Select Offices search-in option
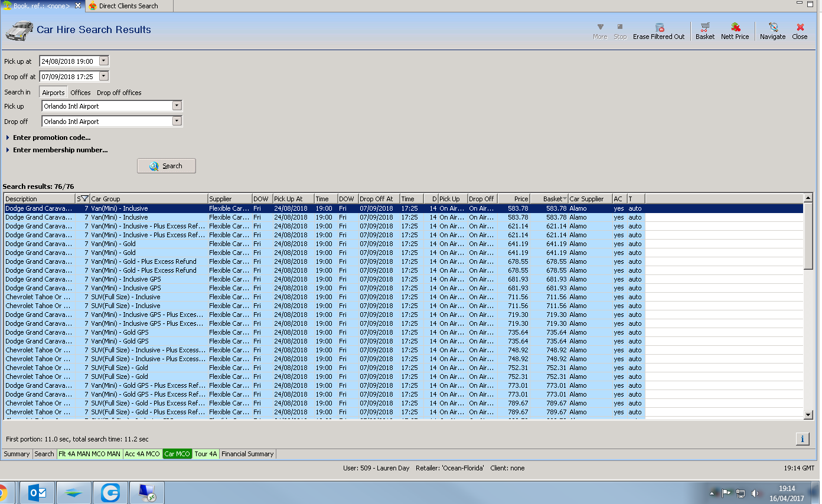This screenshot has width=822, height=504. pyautogui.click(x=81, y=93)
